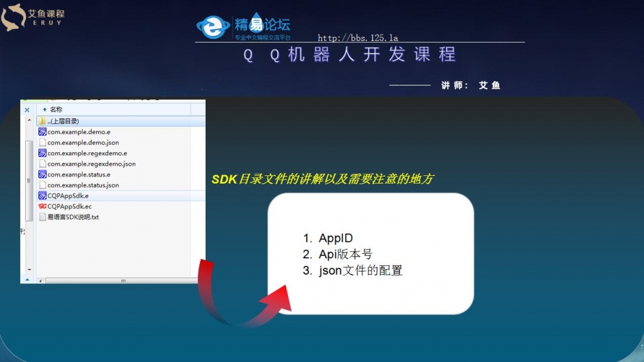Click the 易语言SDK说明.txt document icon
Screen dimensions: 644x362
pos(42,217)
